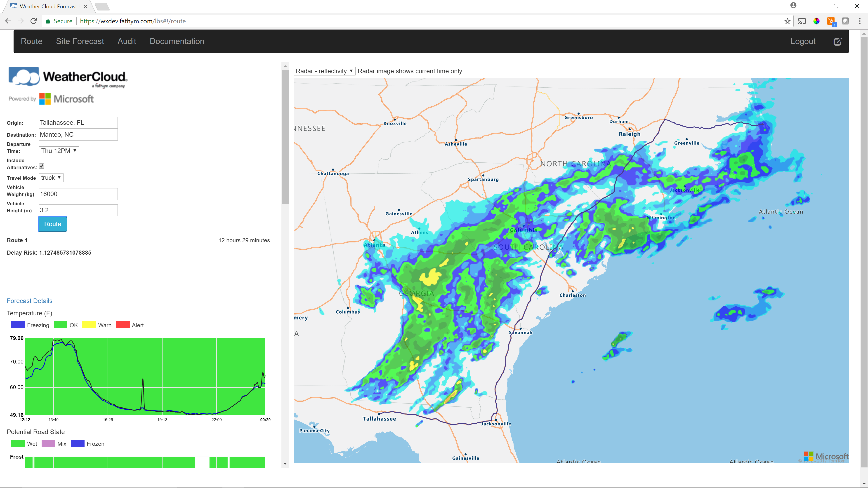Click the Origin input field
Image resolution: width=868 pixels, height=488 pixels.
point(78,123)
